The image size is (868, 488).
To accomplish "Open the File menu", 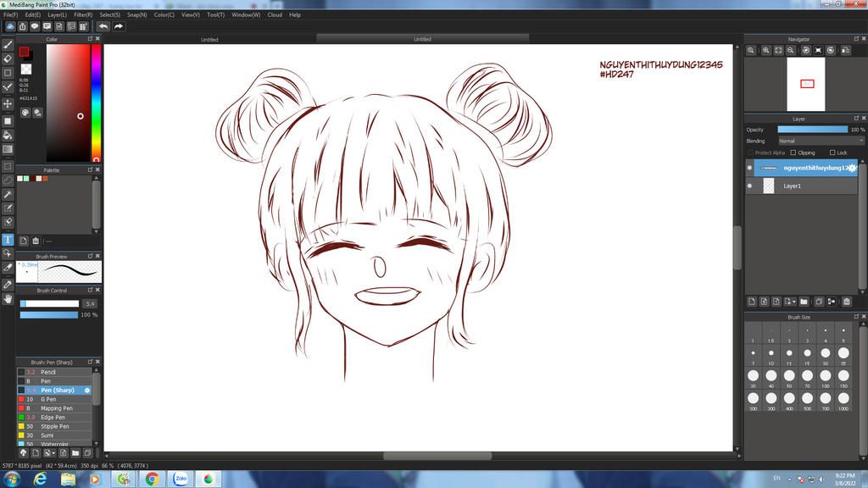I will [x=10, y=15].
